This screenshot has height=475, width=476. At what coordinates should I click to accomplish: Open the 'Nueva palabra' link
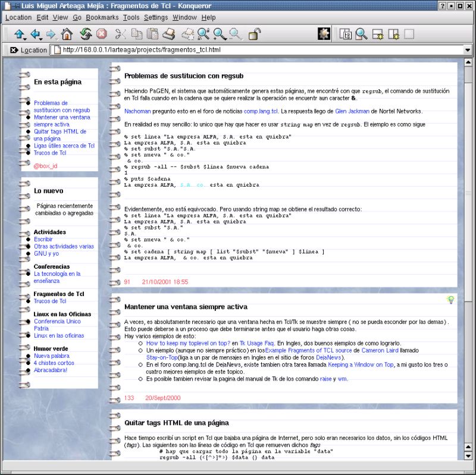(x=52, y=356)
